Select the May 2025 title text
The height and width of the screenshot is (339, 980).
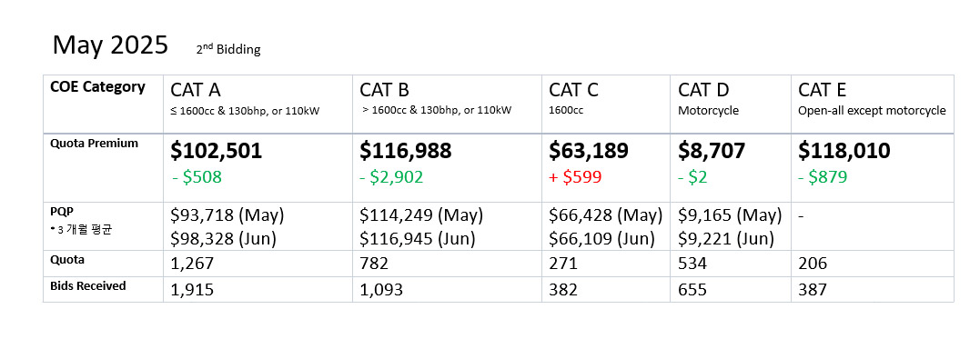pos(110,45)
